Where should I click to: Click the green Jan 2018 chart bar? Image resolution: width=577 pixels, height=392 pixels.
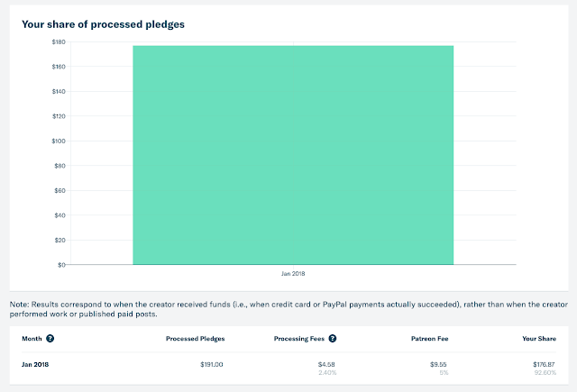(293, 154)
